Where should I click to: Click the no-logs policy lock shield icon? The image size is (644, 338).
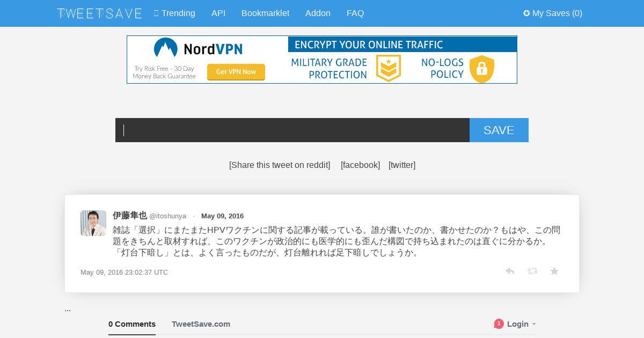coord(481,69)
